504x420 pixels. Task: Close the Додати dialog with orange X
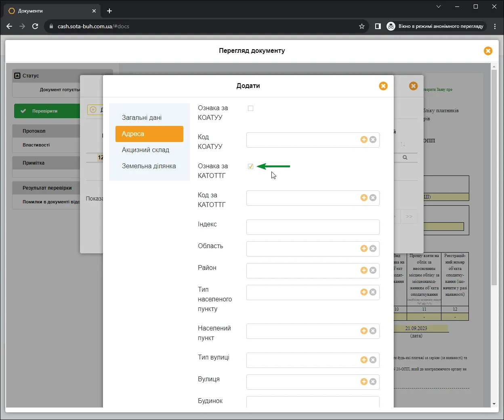point(383,86)
